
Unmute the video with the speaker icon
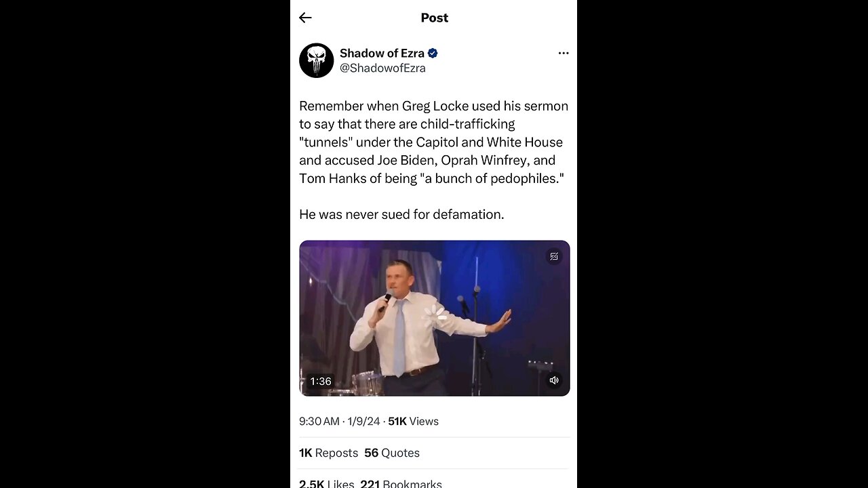pos(554,380)
